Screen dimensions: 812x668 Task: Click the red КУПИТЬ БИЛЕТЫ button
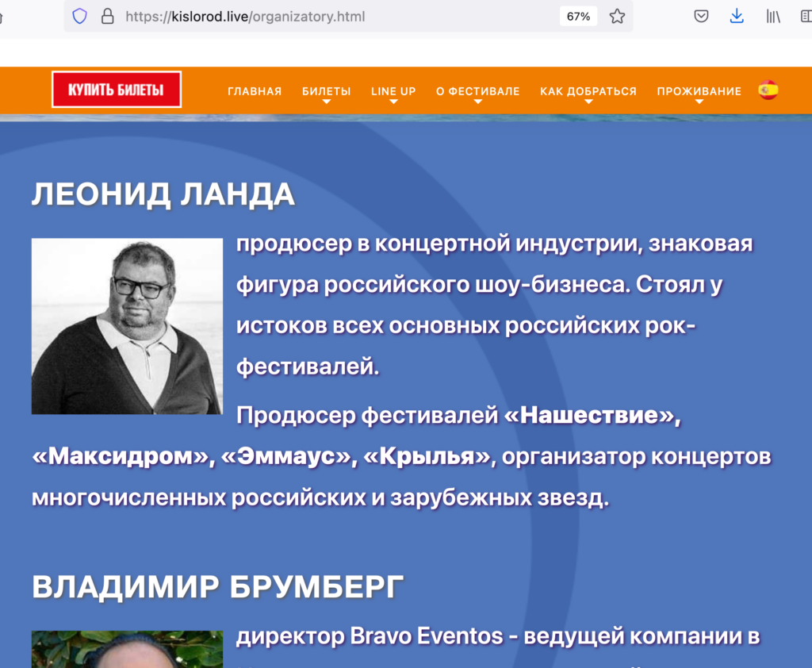(x=117, y=90)
